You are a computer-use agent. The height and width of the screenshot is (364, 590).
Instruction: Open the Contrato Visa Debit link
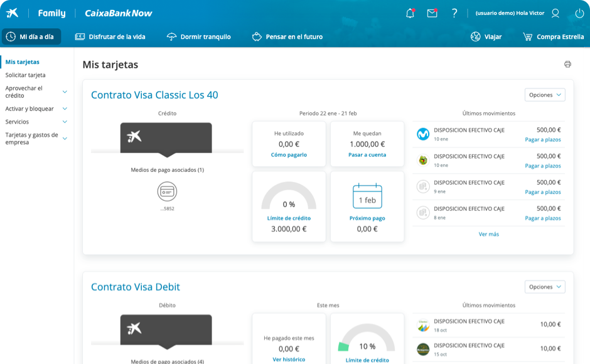(x=136, y=287)
